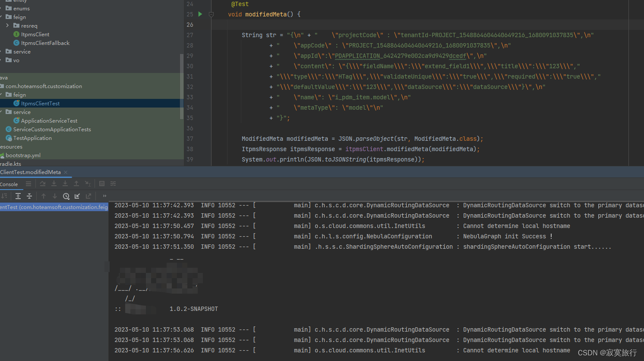The width and height of the screenshot is (644, 361).
Task: Click the ApplicationServiceTest class icon
Action: click(x=16, y=120)
